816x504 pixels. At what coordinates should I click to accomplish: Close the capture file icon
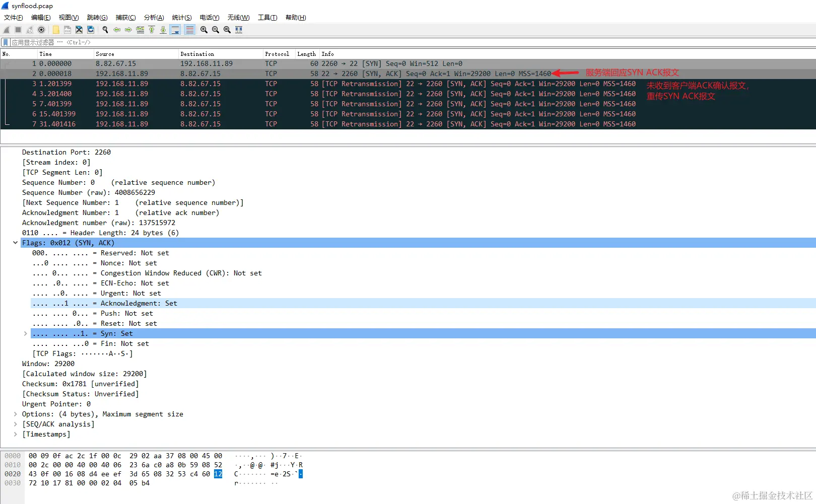[x=79, y=30]
